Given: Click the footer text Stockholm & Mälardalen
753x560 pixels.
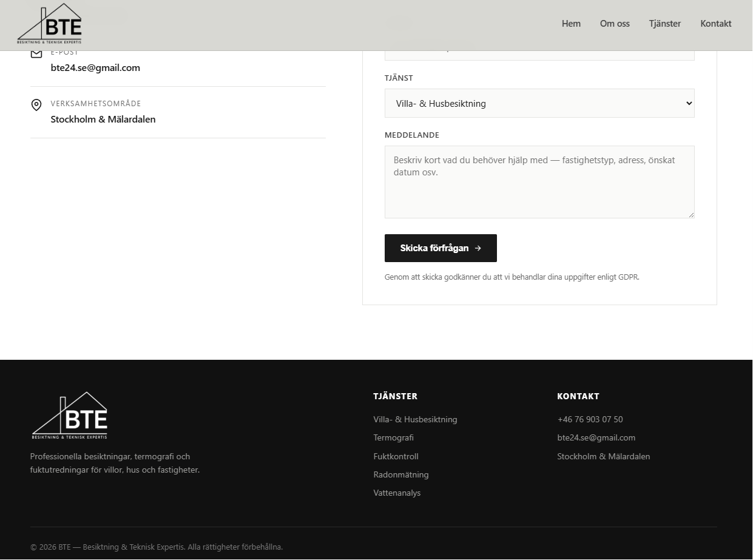Looking at the screenshot, I should [604, 457].
